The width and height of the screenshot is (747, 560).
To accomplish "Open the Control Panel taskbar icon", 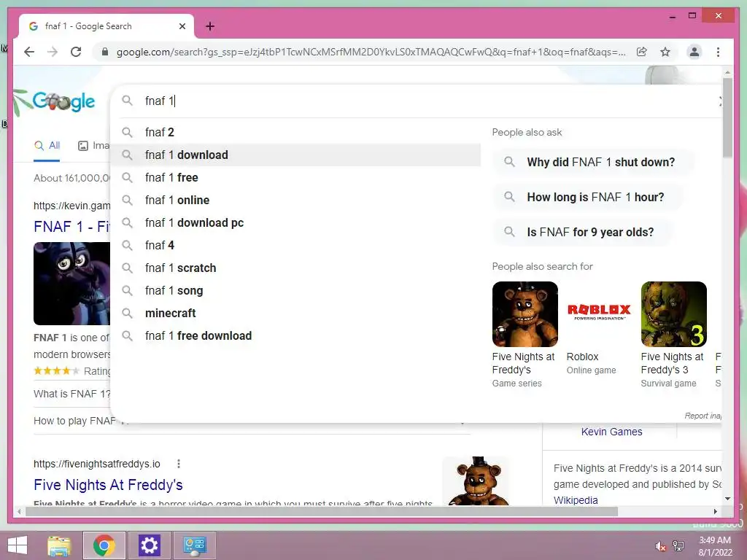I will coord(194,545).
